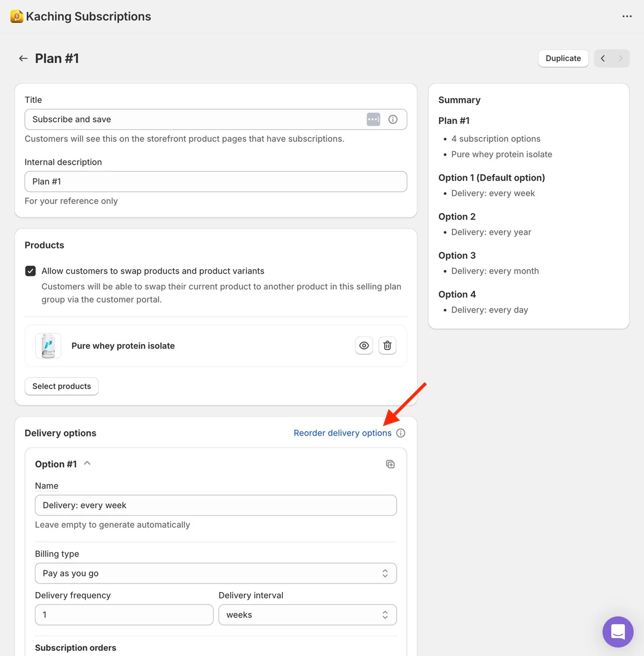Click the dots icon inside Title field
Image resolution: width=644 pixels, height=656 pixels.
pos(374,119)
